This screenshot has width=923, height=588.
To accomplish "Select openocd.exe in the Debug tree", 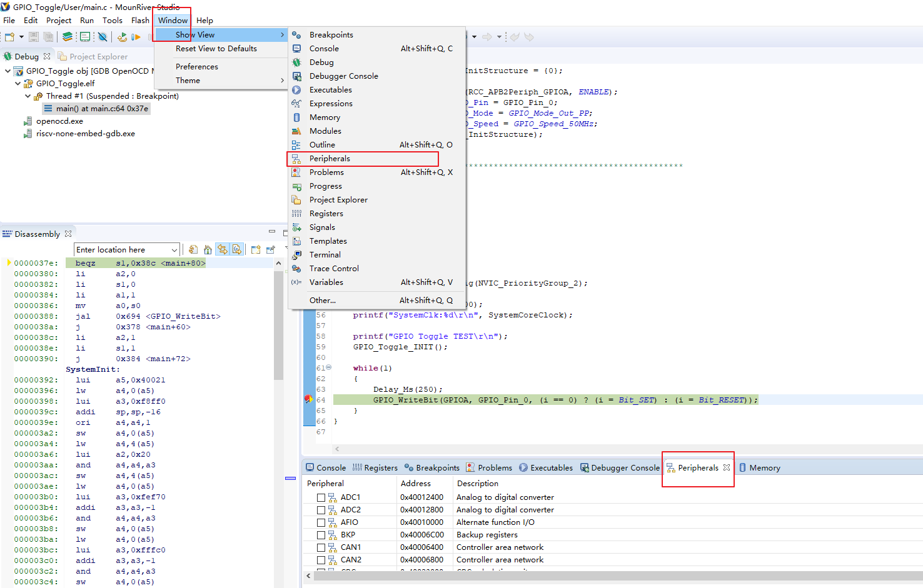I will 53,121.
